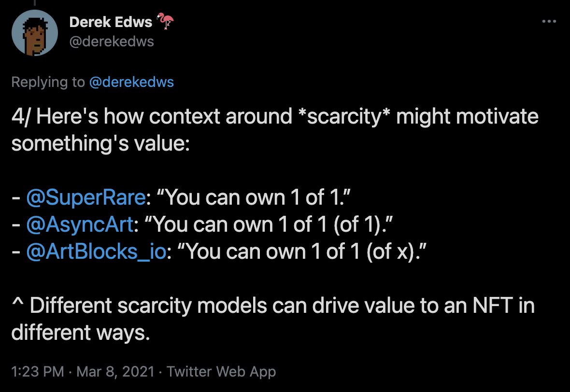Click the Twitter Web App source label

221,372
